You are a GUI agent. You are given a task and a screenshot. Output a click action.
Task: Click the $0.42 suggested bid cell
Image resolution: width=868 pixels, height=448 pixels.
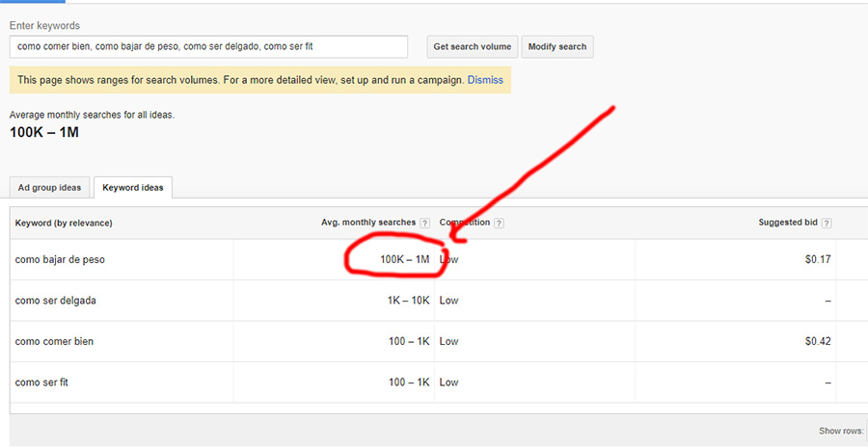tap(818, 341)
